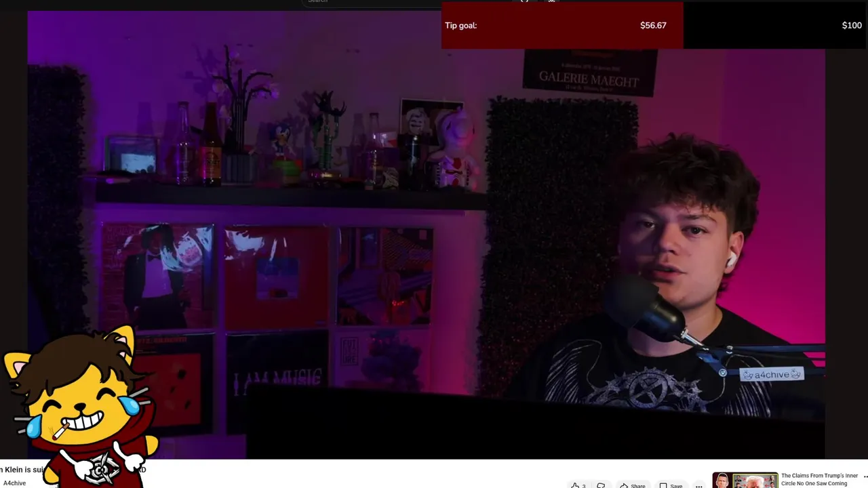Click the $100 tip goal value
This screenshot has height=488, width=868.
click(x=852, y=26)
